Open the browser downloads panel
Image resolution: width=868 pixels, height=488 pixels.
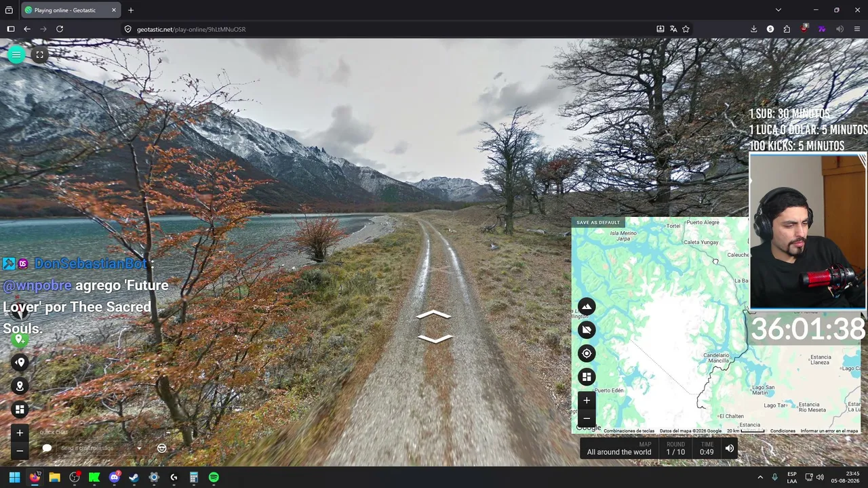pos(753,29)
